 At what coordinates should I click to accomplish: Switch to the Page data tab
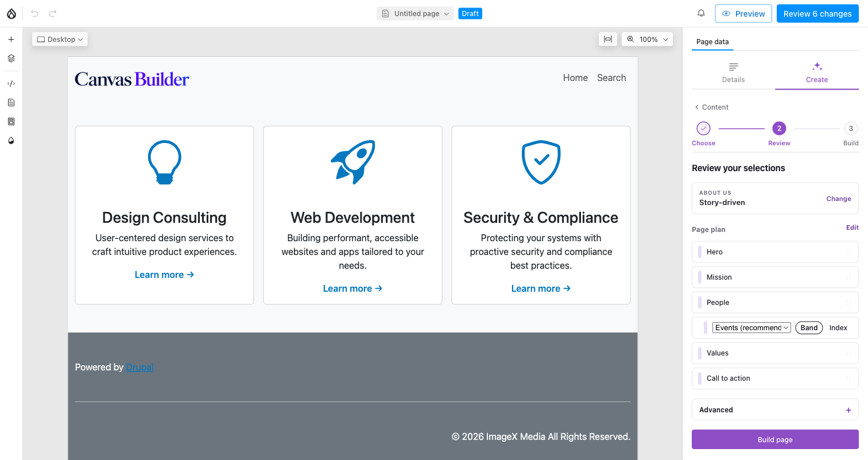(712, 42)
